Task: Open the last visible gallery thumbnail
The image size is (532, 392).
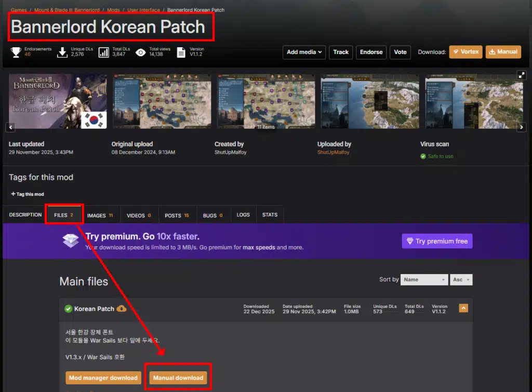Action: click(x=474, y=101)
